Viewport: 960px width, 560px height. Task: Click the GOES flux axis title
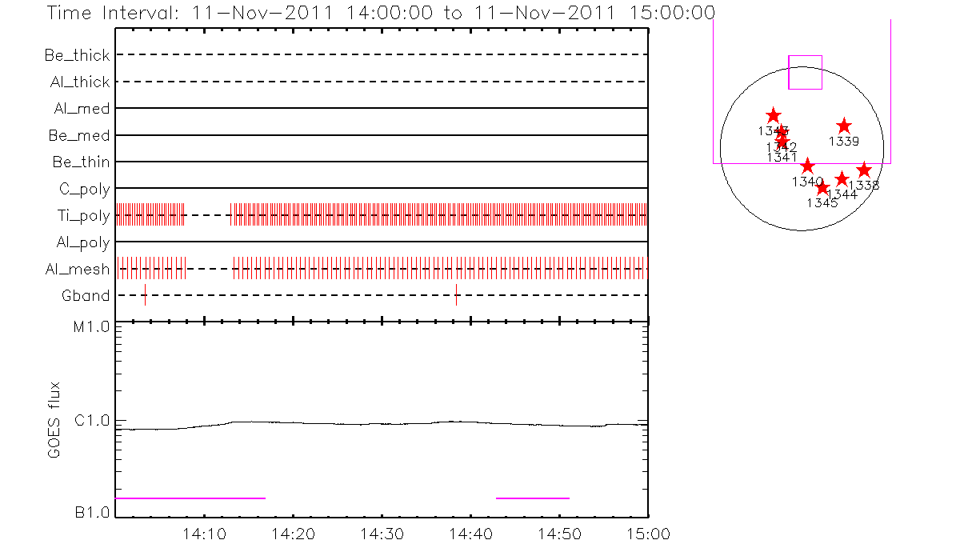point(54,420)
